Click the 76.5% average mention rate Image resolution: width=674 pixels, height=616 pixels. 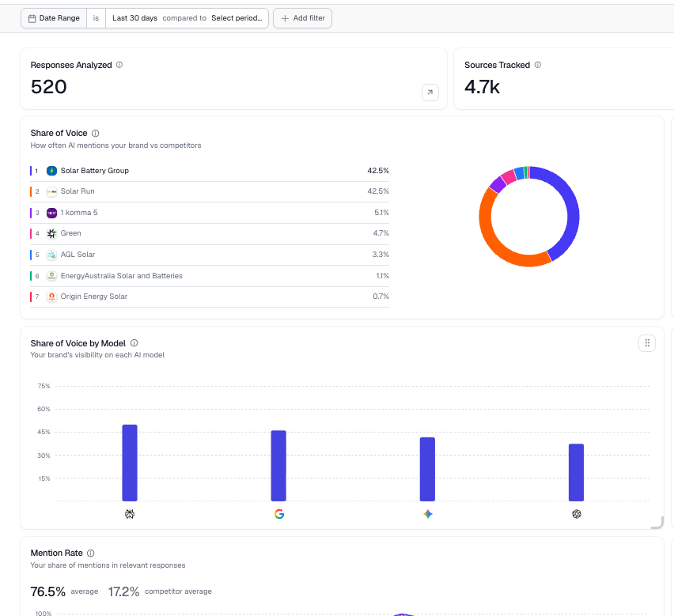coord(47,592)
